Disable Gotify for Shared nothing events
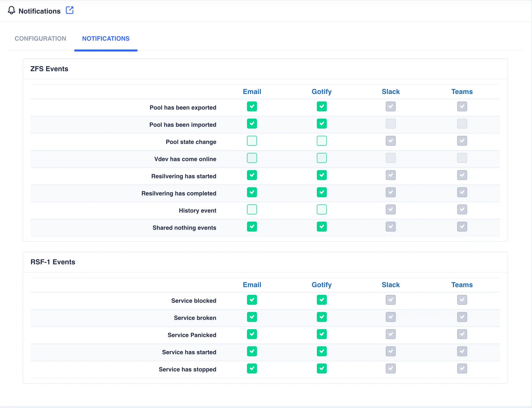This screenshot has height=408, width=532. click(x=322, y=227)
